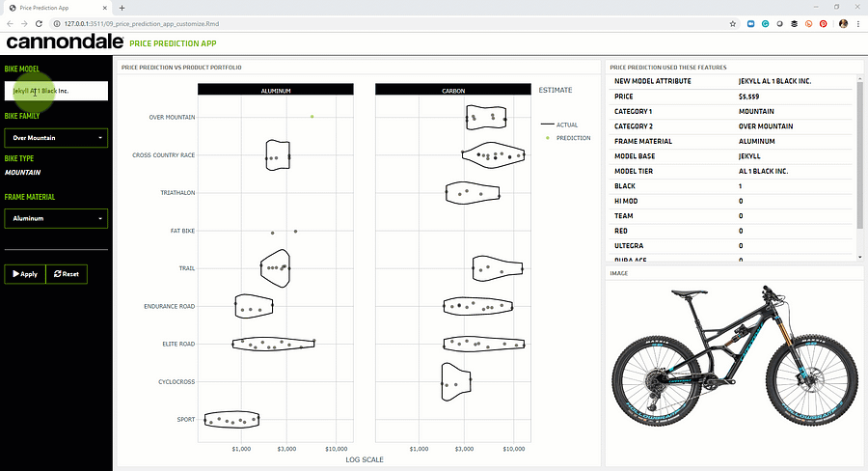Click the CATEGORY 1 row label

[x=633, y=111]
